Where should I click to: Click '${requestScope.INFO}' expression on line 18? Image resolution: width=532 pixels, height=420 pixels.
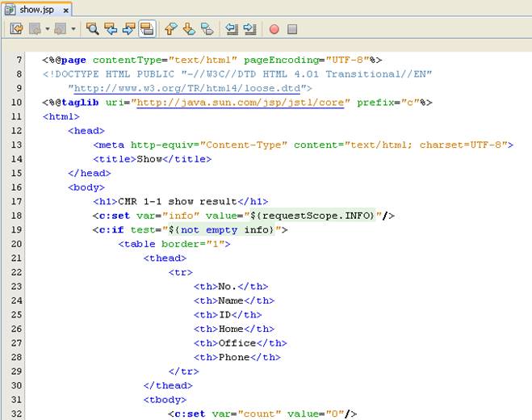pyautogui.click(x=312, y=216)
